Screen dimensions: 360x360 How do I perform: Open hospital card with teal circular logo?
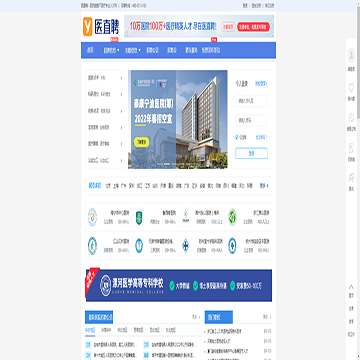tap(109, 246)
